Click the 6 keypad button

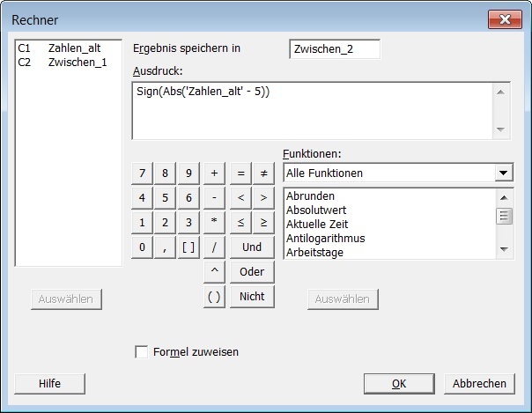pos(188,197)
